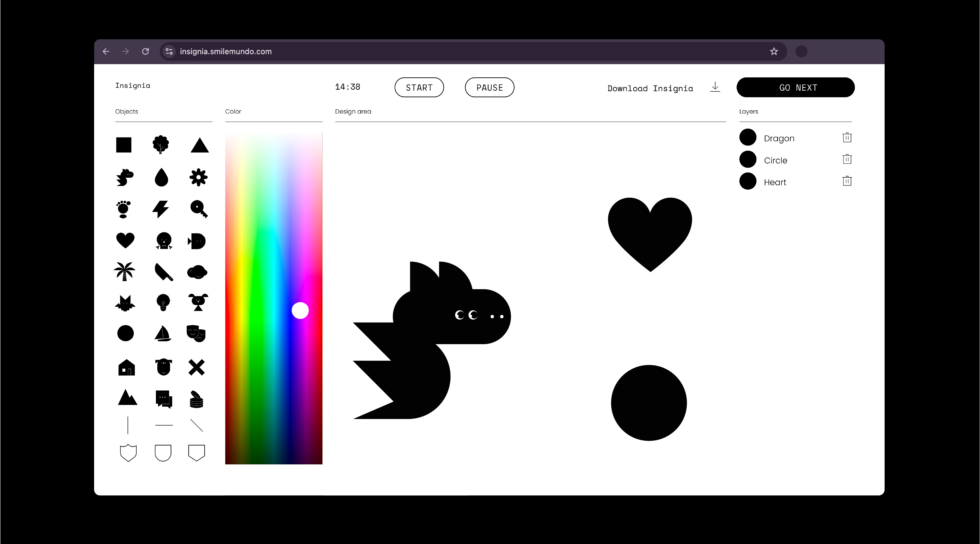The image size is (980, 544).
Task: Select the cloud object
Action: (x=197, y=272)
